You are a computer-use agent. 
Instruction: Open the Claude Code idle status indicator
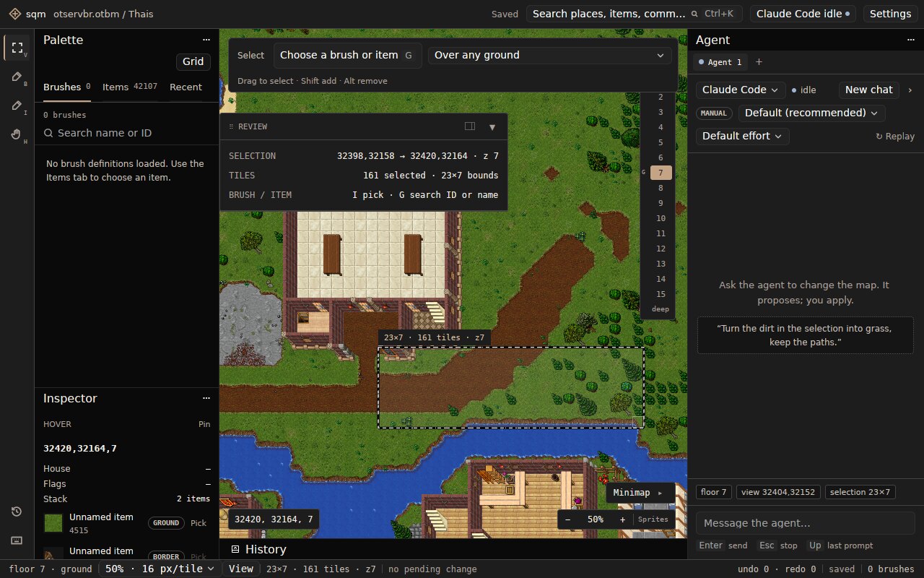tap(802, 14)
